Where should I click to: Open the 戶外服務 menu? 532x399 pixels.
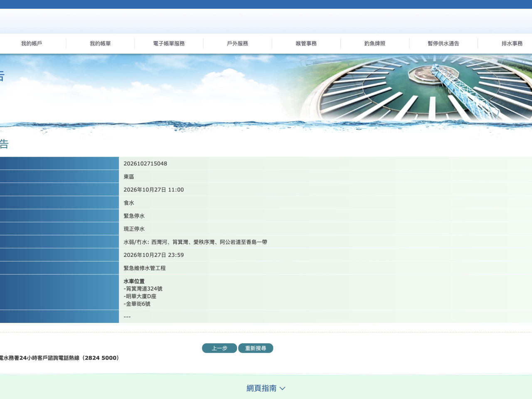(237, 44)
